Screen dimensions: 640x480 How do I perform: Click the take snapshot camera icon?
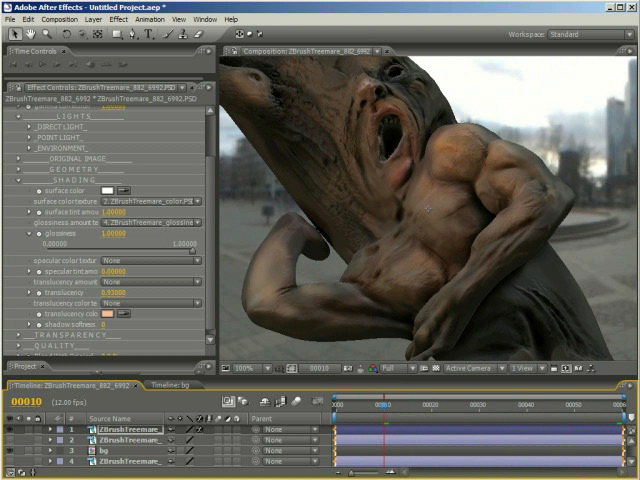(348, 369)
